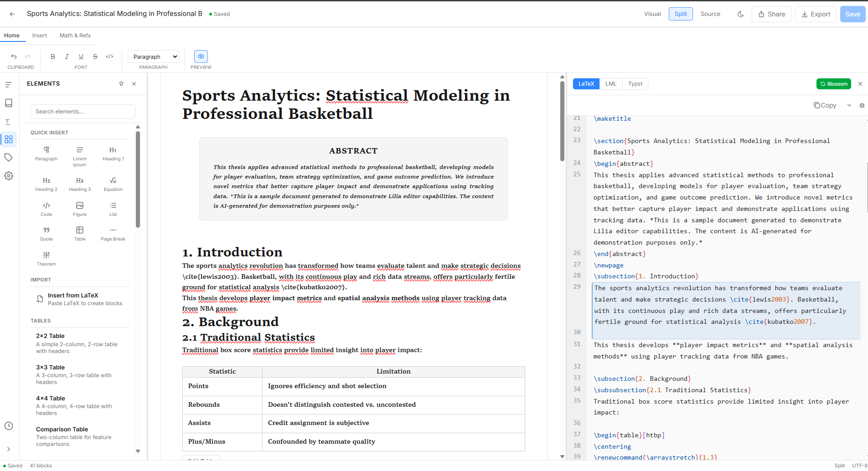Image resolution: width=868 pixels, height=471 pixels.
Task: Insert an Equation element
Action: tap(113, 184)
